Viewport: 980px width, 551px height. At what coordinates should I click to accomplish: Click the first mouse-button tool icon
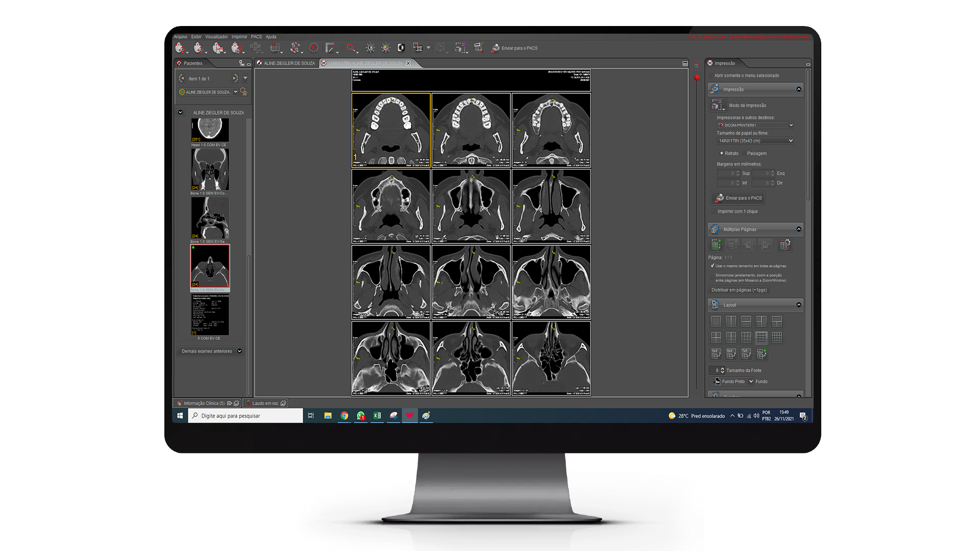180,48
